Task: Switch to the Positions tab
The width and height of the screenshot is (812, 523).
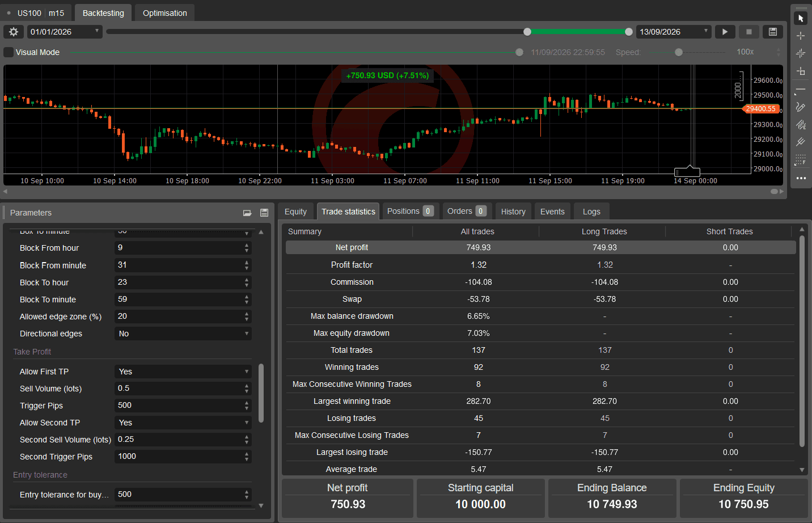Action: tap(411, 211)
